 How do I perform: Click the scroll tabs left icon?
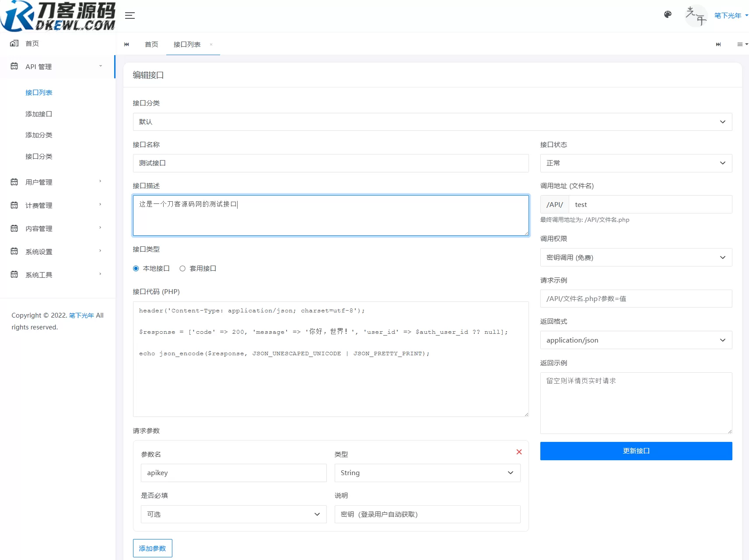point(126,44)
